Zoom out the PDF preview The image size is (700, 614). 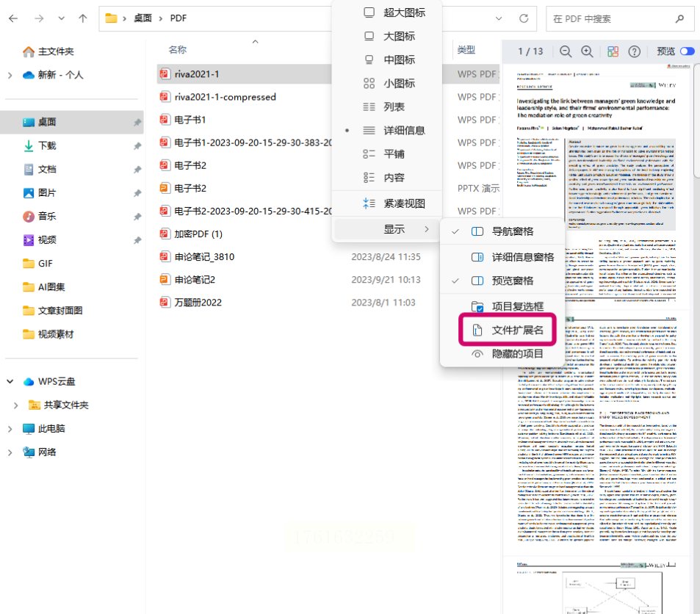[x=566, y=52]
